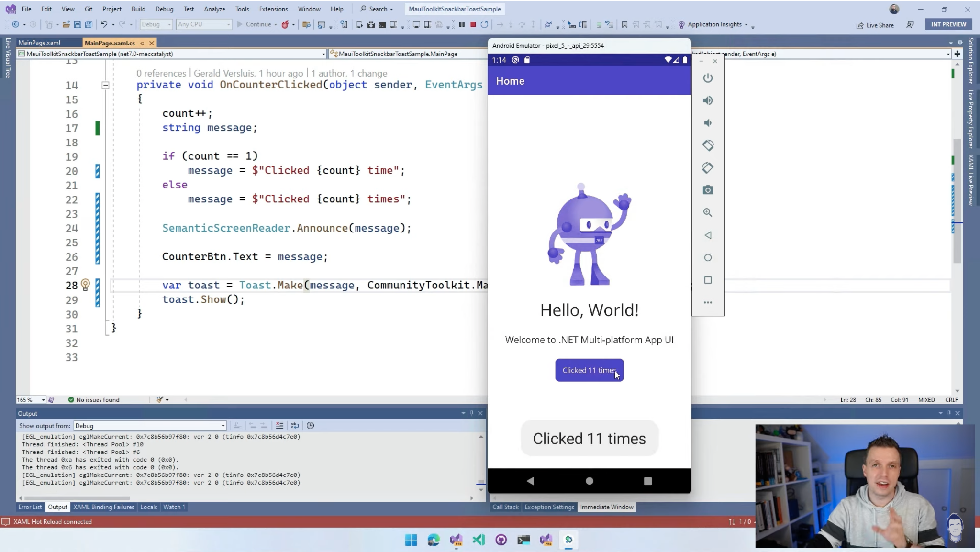
Task: Toggle timestamps clock icon in Output window
Action: pyautogui.click(x=310, y=426)
